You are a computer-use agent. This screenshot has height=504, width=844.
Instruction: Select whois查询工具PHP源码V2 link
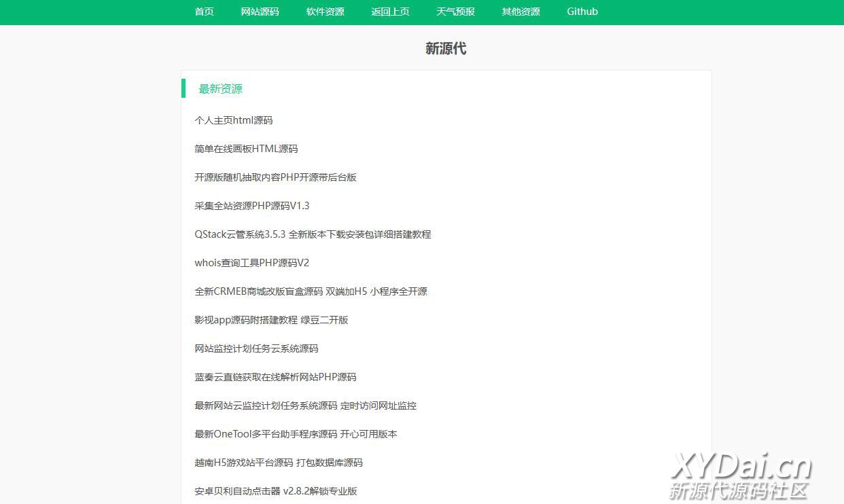[251, 263]
